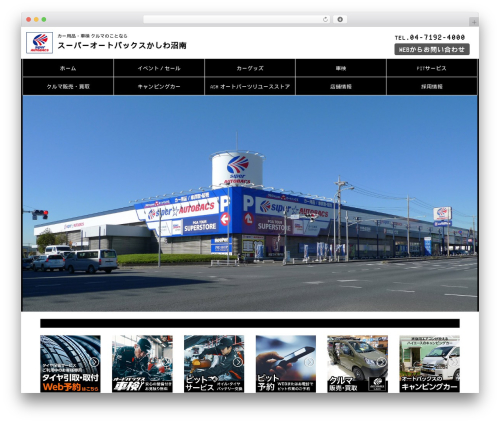Click the round extension icon beside address bar
This screenshot has width=500, height=423.
click(340, 20)
